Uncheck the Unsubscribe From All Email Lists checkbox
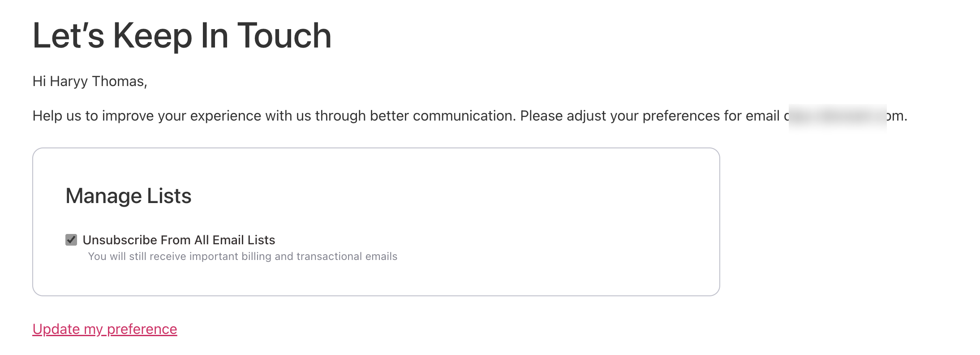This screenshot has height=355, width=980. (x=72, y=240)
